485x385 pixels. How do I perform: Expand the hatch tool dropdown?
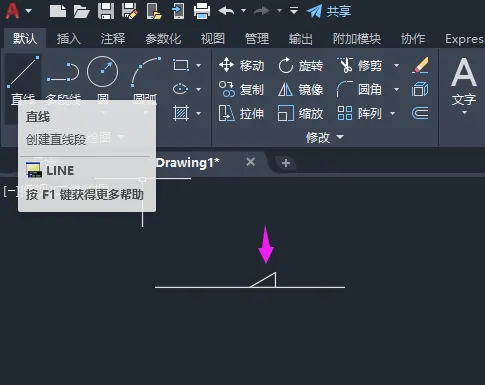click(199, 113)
